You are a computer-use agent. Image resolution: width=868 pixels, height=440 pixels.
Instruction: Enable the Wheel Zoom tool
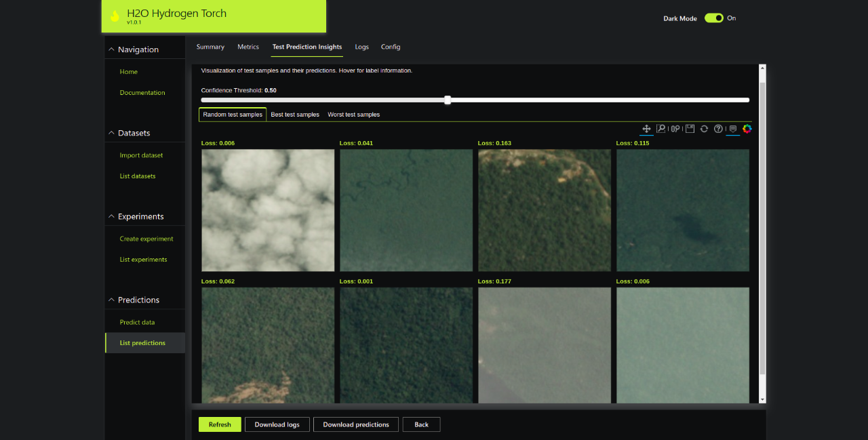click(x=675, y=129)
